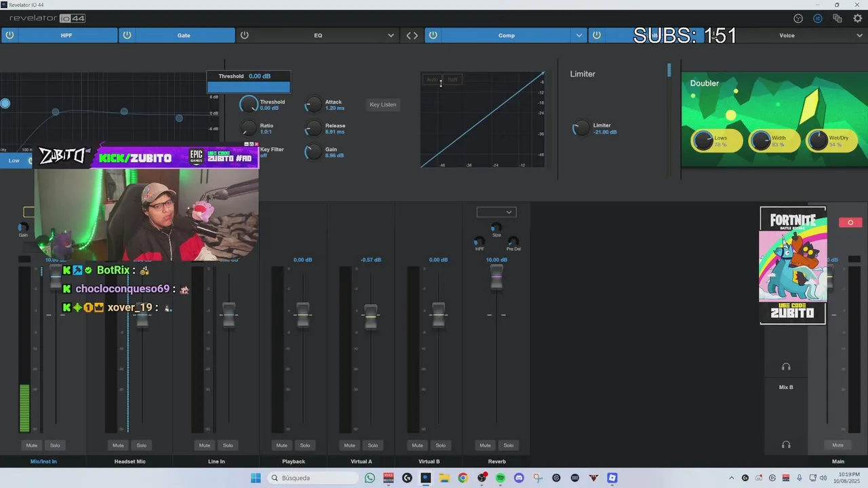Toggle the Gate power button
868x488 pixels.
coord(127,35)
